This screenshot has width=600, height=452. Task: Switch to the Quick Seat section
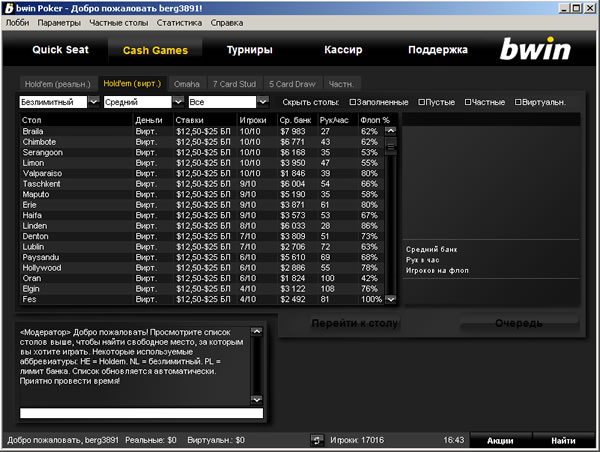[60, 50]
